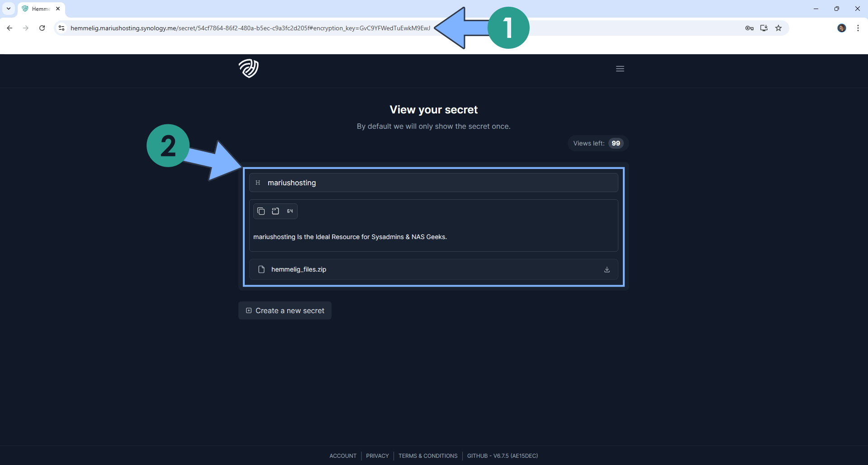Click the Views left 99 badge
The width and height of the screenshot is (868, 465).
coord(598,143)
